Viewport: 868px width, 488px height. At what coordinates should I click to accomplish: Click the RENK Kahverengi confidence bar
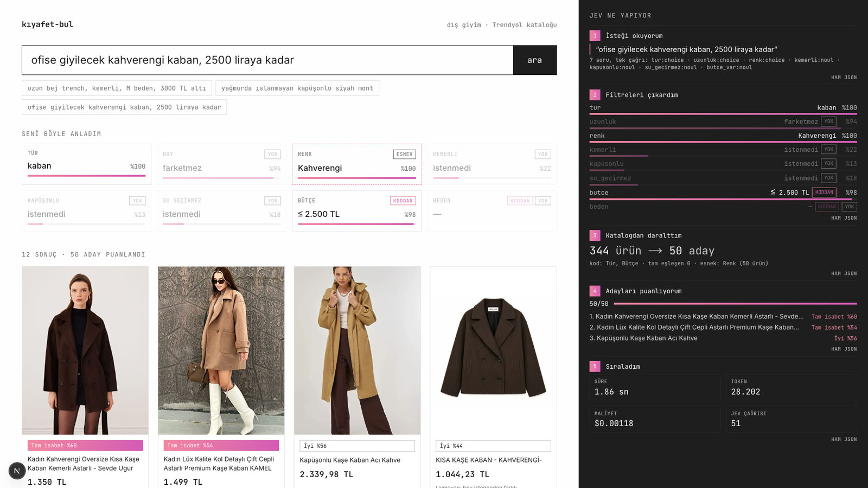click(x=357, y=178)
